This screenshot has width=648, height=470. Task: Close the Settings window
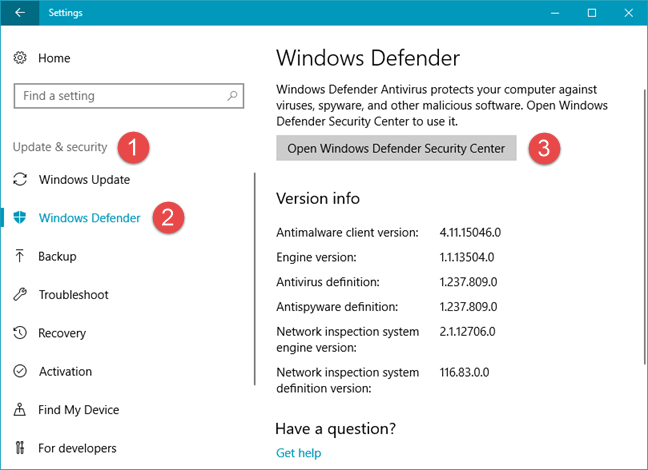coord(629,13)
